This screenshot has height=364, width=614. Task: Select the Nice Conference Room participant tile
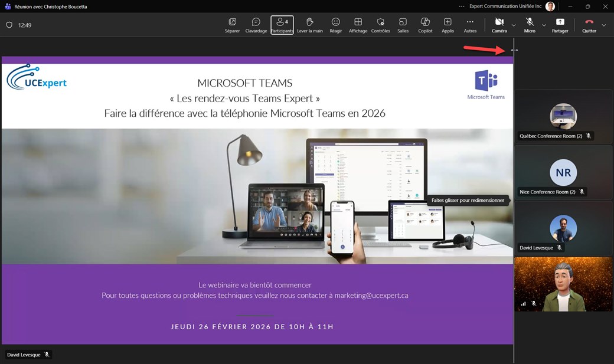pyautogui.click(x=563, y=172)
